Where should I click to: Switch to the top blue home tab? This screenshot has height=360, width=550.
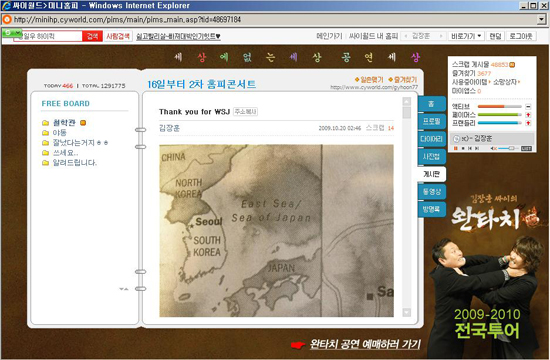click(431, 104)
